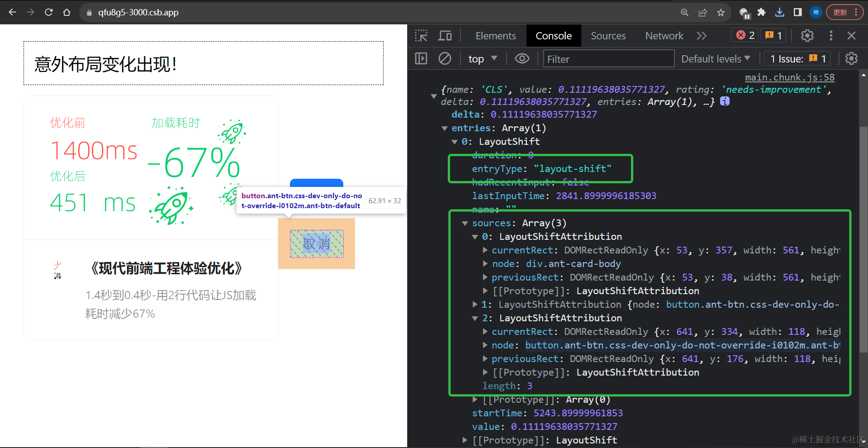The image size is (868, 448).
Task: Reload the page in the browser
Action: [49, 12]
